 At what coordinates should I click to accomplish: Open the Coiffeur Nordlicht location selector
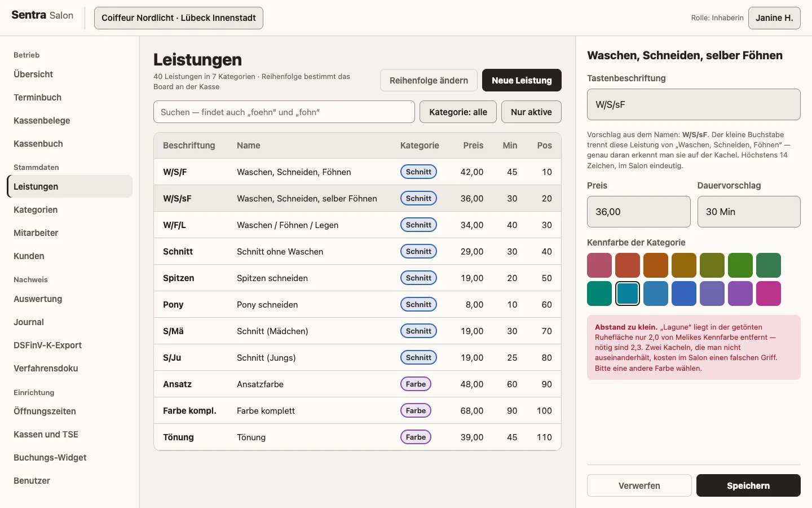pos(178,18)
